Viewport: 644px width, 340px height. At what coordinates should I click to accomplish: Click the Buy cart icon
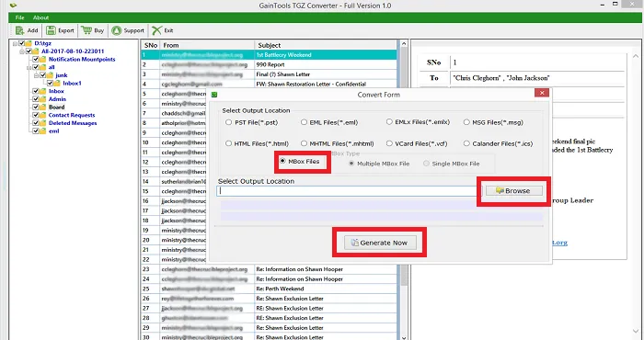[x=86, y=30]
